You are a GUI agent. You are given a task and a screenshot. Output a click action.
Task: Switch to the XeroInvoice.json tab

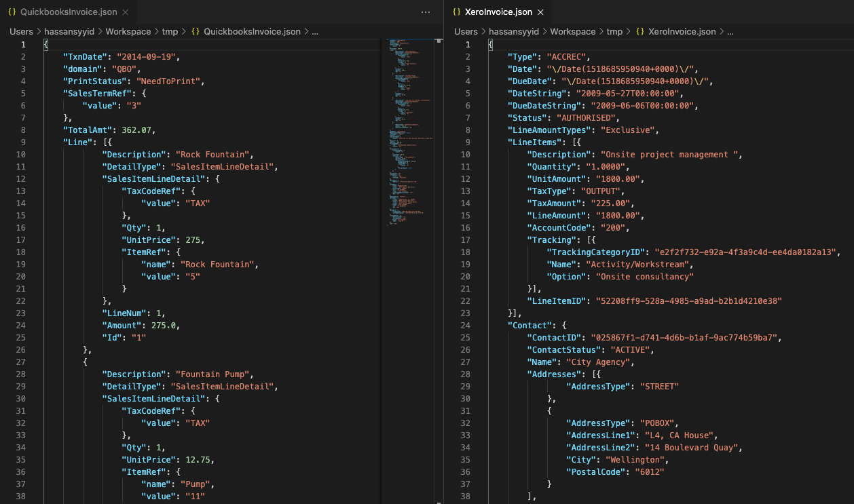click(497, 12)
